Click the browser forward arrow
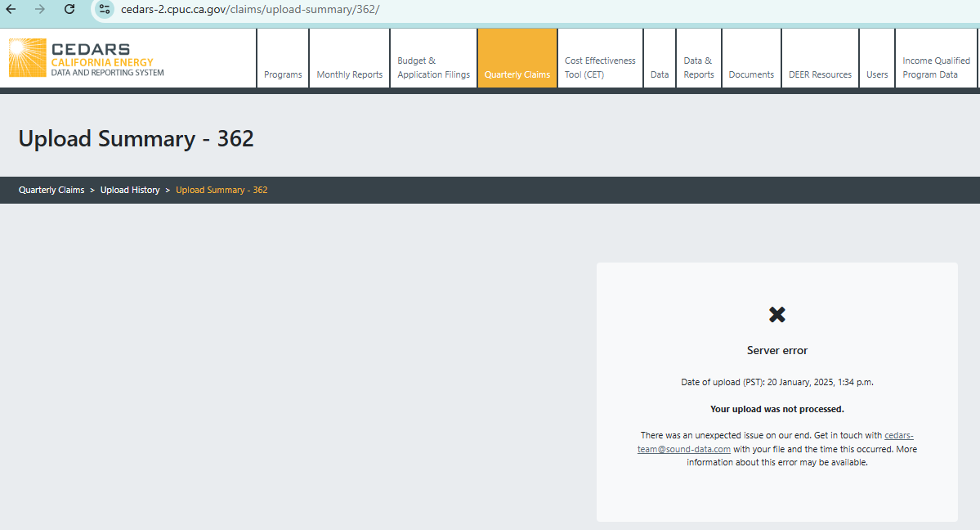 click(40, 9)
